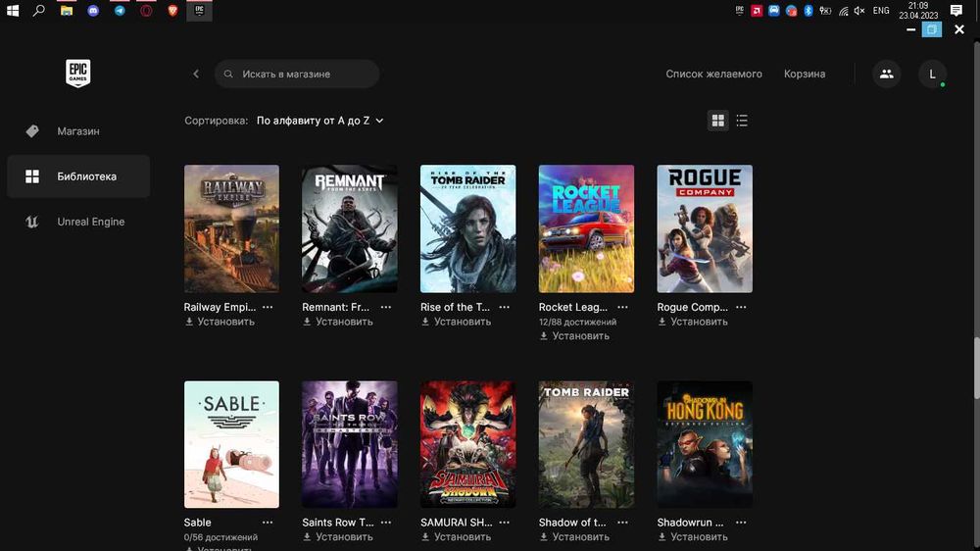Switch to grid view
Image resolution: width=980 pixels, height=551 pixels.
click(x=718, y=120)
